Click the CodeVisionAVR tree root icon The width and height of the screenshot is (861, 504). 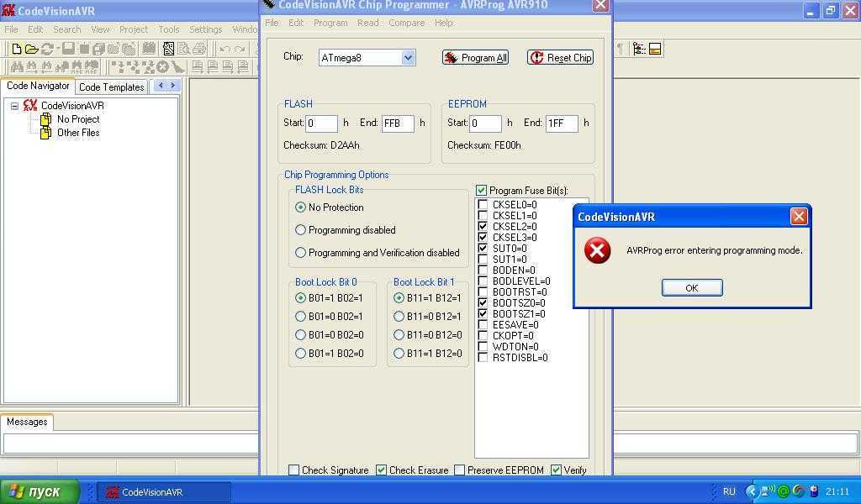(x=30, y=105)
